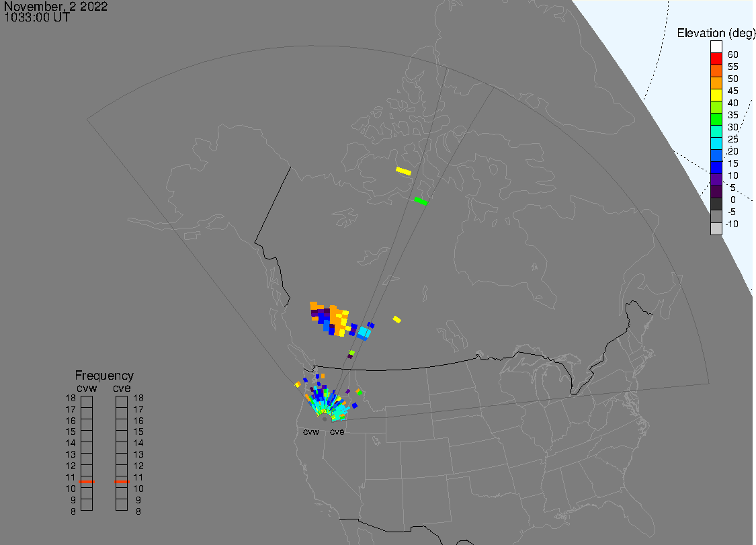The image size is (756, 545).
Task: Click the light gray bottom elevation swatch
Action: click(716, 228)
